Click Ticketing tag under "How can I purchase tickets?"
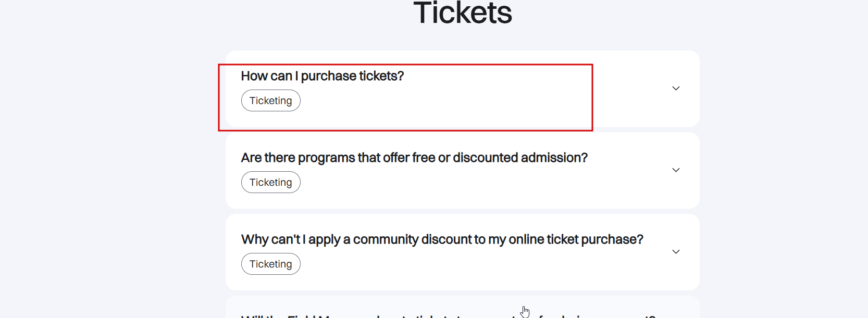Image resolution: width=868 pixels, height=318 pixels. click(x=271, y=100)
